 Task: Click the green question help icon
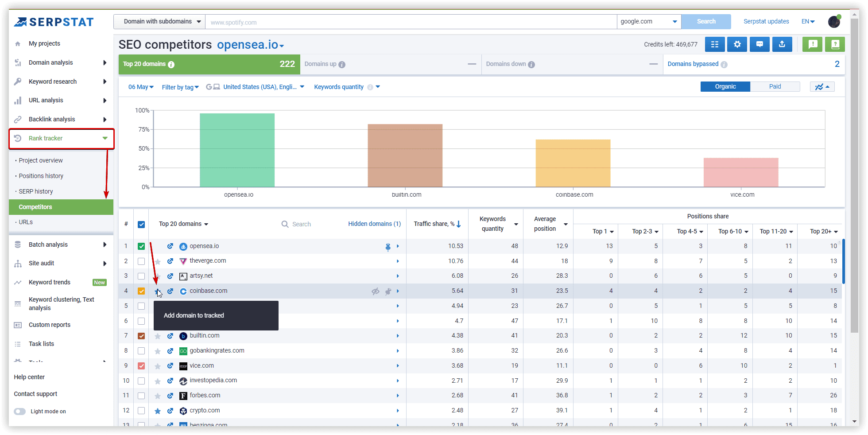[x=835, y=44]
